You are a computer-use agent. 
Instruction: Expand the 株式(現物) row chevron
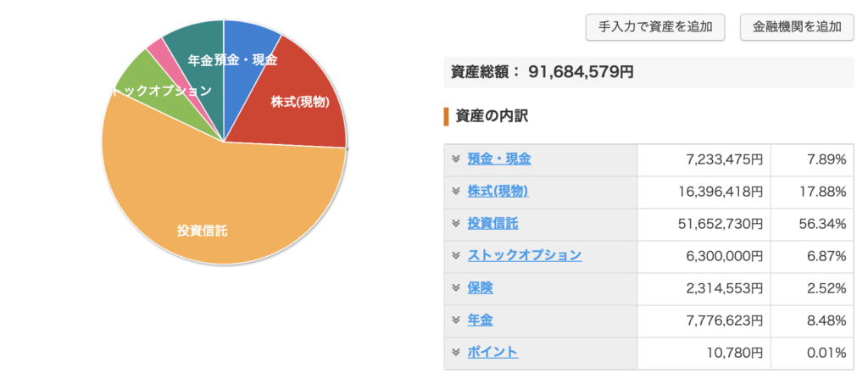455,191
